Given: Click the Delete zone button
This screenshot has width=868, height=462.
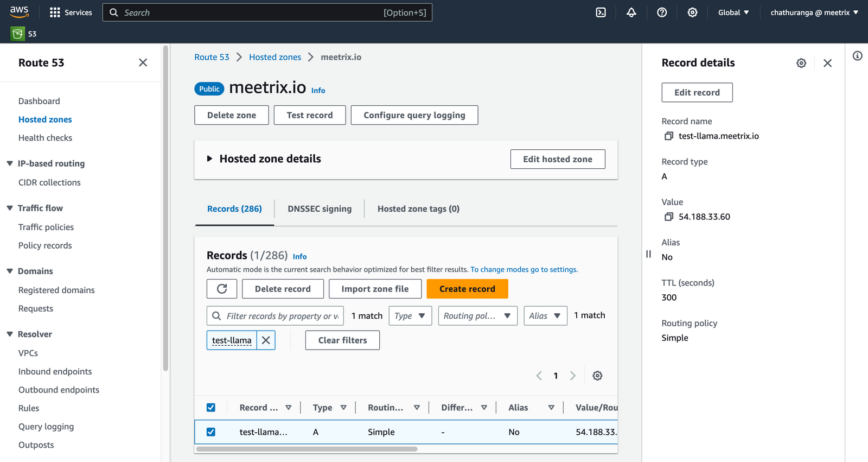Looking at the screenshot, I should (232, 115).
